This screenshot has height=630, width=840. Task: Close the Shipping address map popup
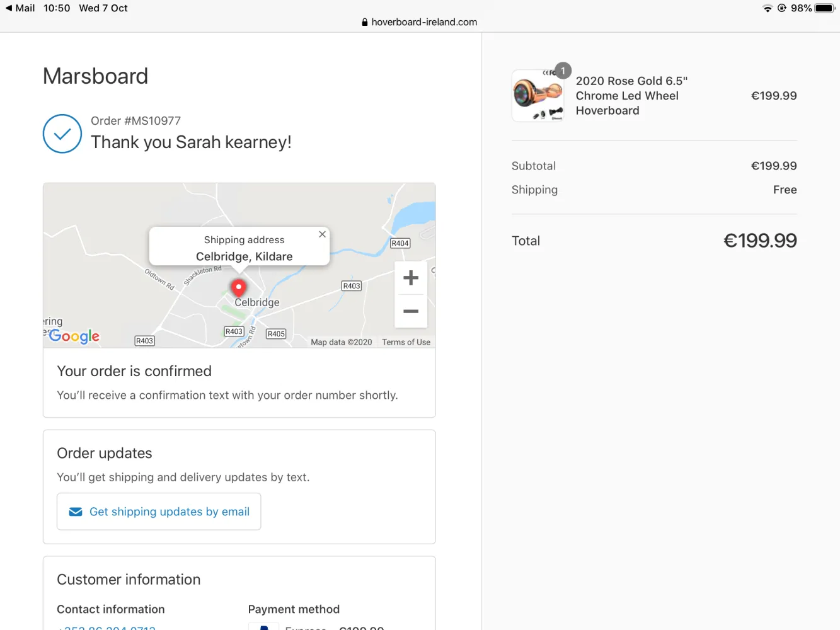click(x=322, y=234)
